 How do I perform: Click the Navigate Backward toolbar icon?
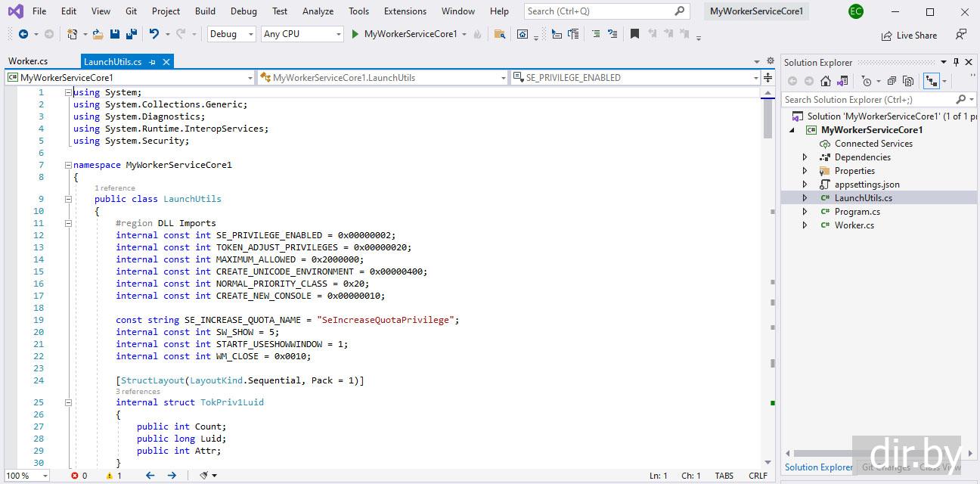(23, 34)
